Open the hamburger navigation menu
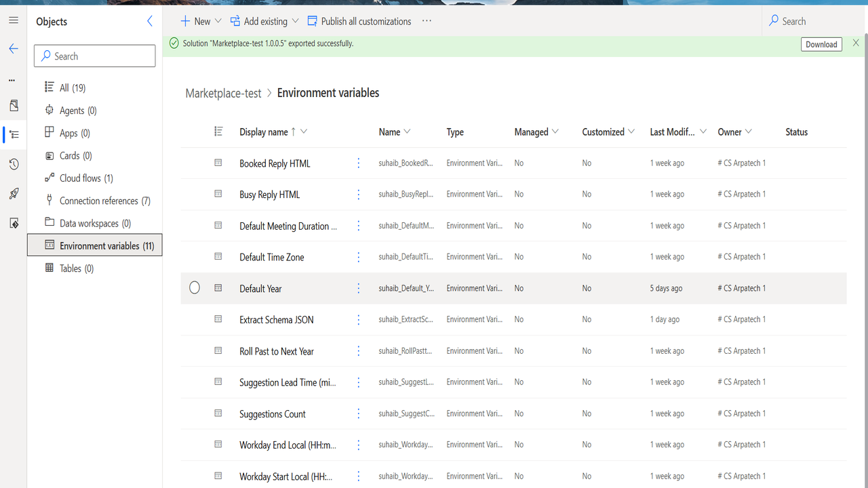This screenshot has height=488, width=868. (14, 20)
